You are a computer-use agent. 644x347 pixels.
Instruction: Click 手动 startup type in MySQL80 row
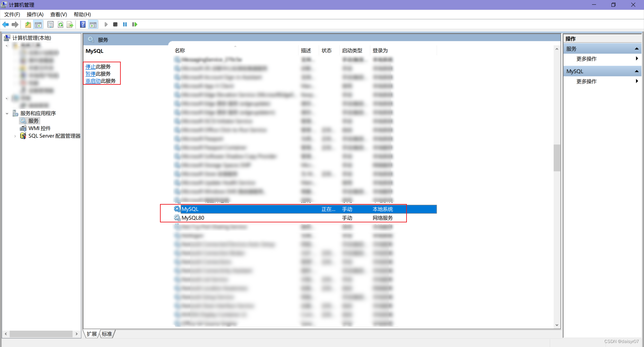coord(347,218)
